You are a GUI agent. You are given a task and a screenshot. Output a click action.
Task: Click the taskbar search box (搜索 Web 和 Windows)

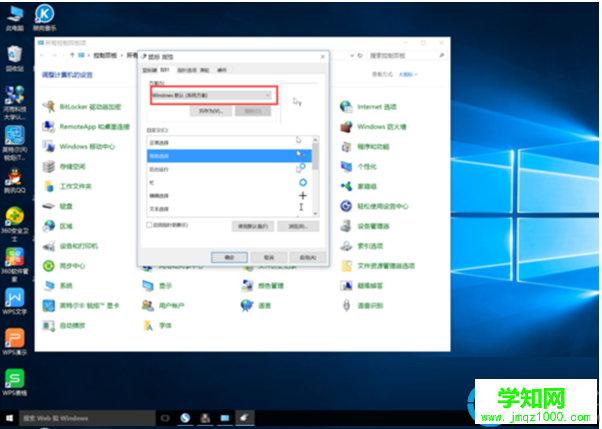click(88, 418)
